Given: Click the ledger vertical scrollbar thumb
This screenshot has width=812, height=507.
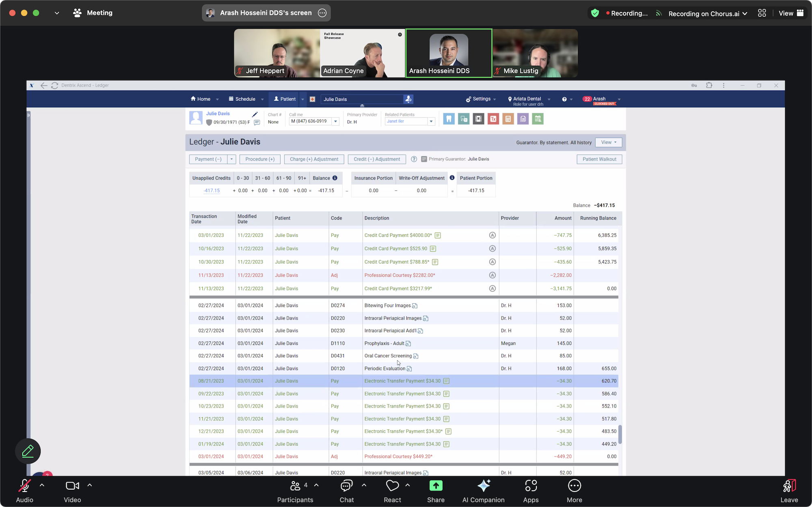Looking at the screenshot, I should tap(620, 434).
